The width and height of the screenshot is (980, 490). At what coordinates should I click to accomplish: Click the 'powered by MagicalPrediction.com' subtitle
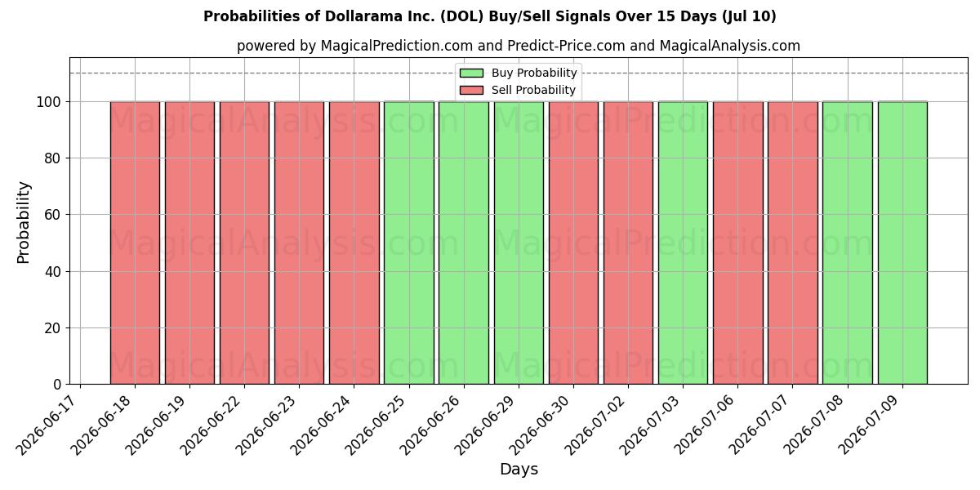coord(519,46)
